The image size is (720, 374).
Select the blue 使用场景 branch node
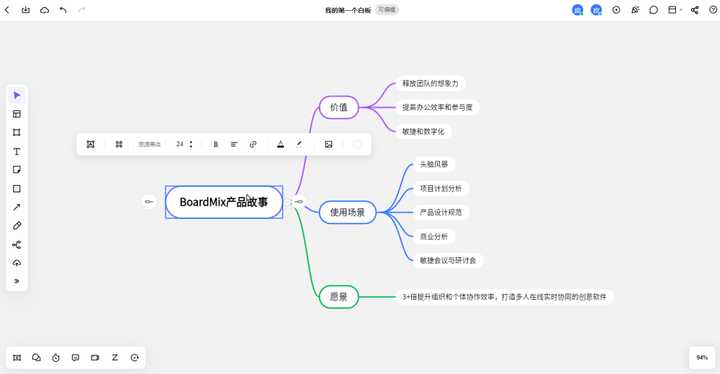coord(348,212)
